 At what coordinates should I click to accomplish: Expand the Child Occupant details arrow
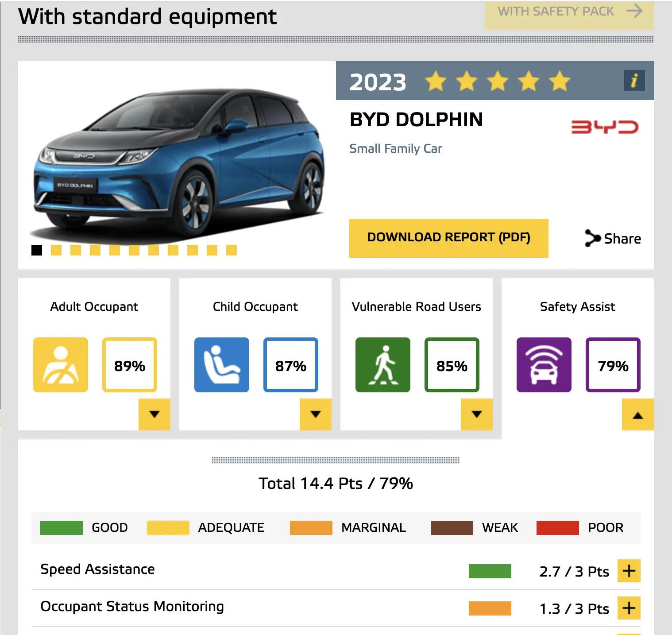[x=316, y=414]
